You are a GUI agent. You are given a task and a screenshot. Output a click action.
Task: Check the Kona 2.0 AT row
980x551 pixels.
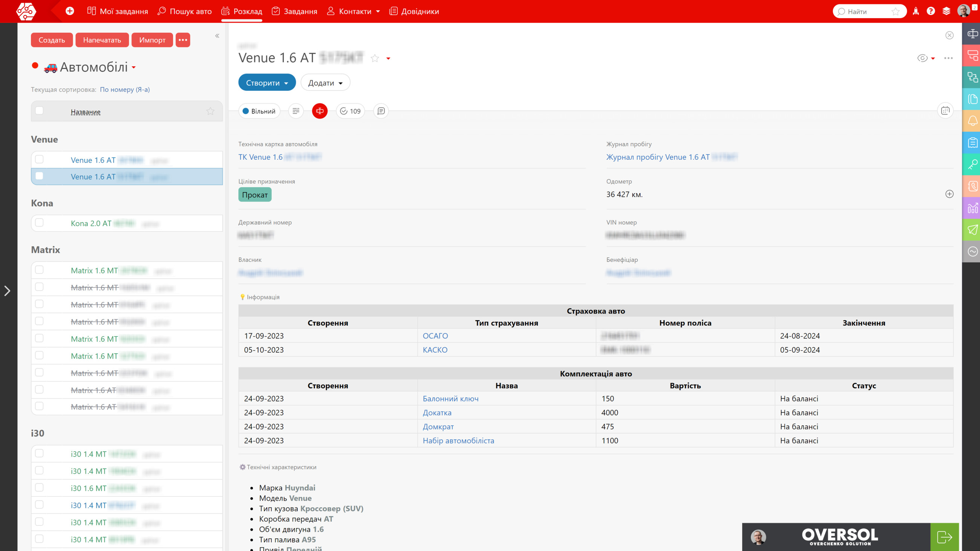39,223
